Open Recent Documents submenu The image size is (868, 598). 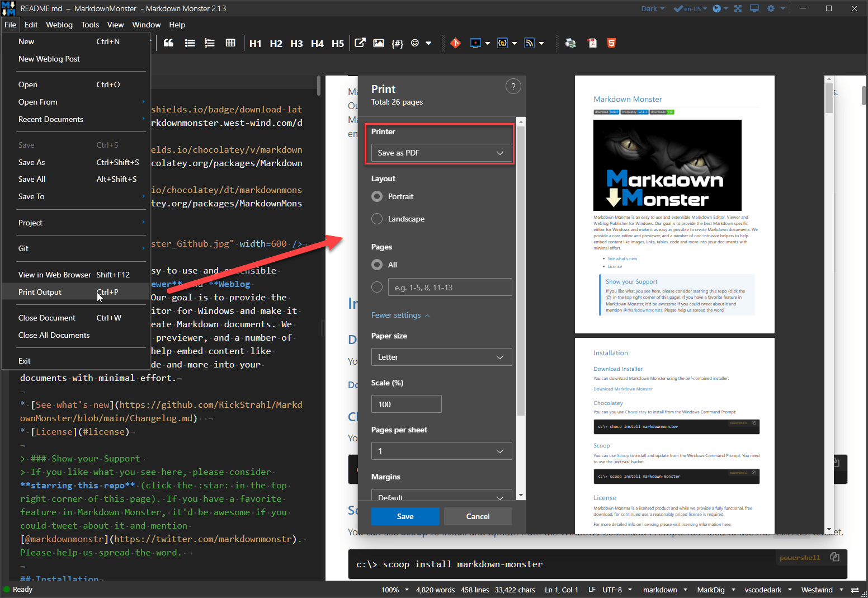(x=76, y=119)
